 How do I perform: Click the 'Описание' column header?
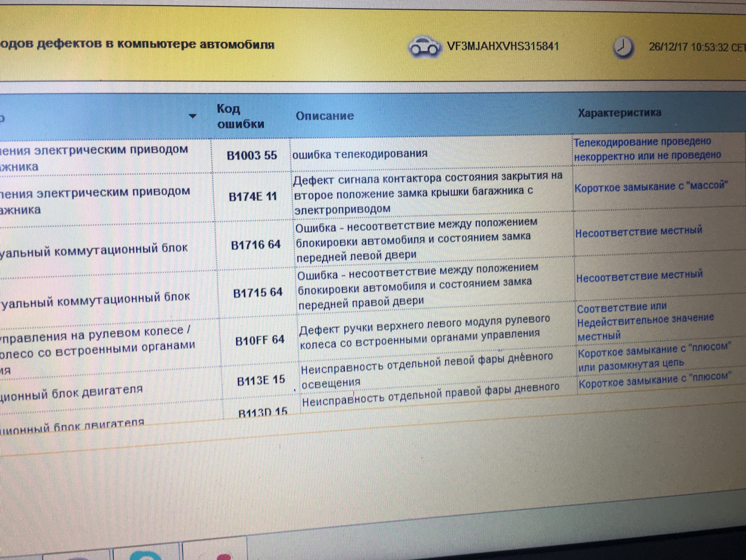tap(325, 116)
